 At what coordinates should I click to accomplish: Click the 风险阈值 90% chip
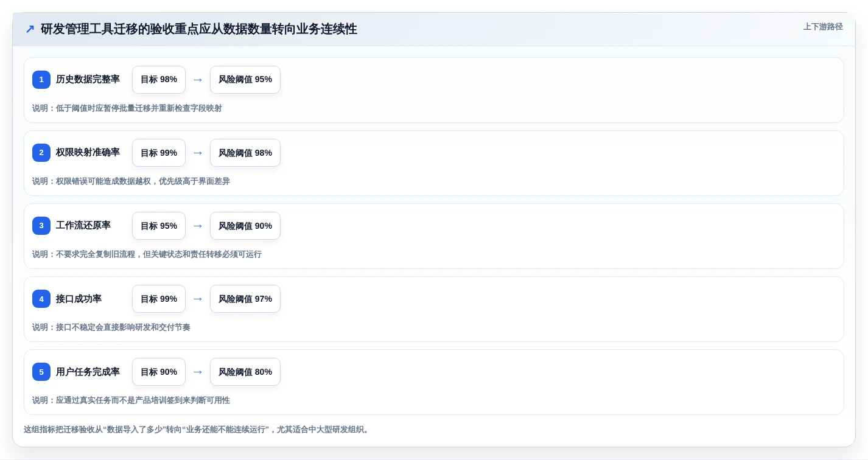pyautogui.click(x=245, y=226)
